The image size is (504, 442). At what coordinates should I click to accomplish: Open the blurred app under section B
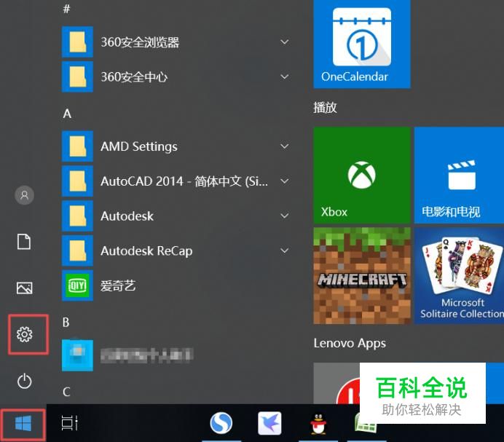coord(77,355)
